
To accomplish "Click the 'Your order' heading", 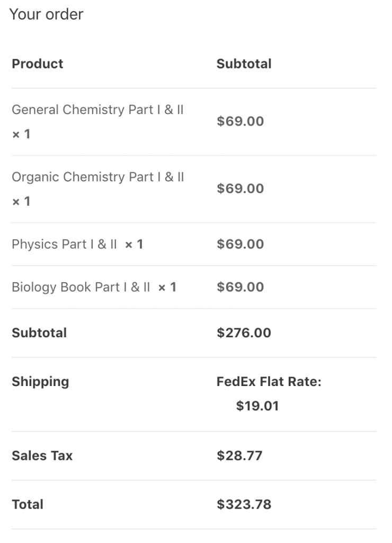I will [x=47, y=14].
